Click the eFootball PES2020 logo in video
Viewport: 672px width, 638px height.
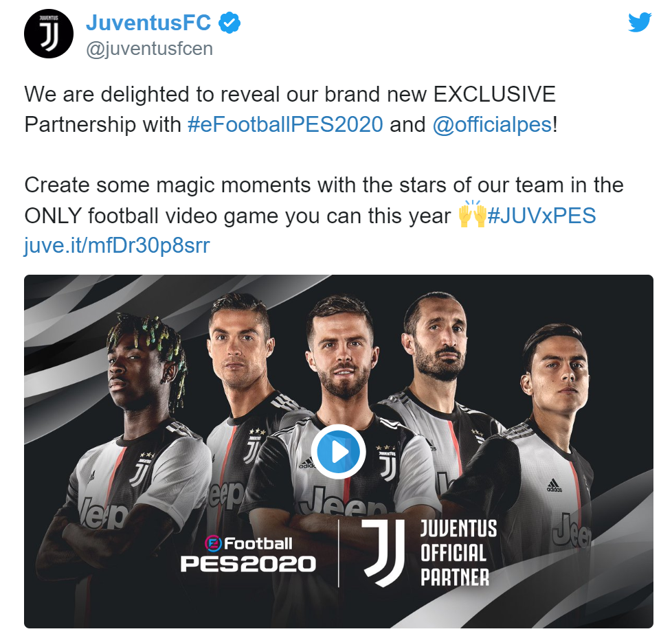point(248,554)
